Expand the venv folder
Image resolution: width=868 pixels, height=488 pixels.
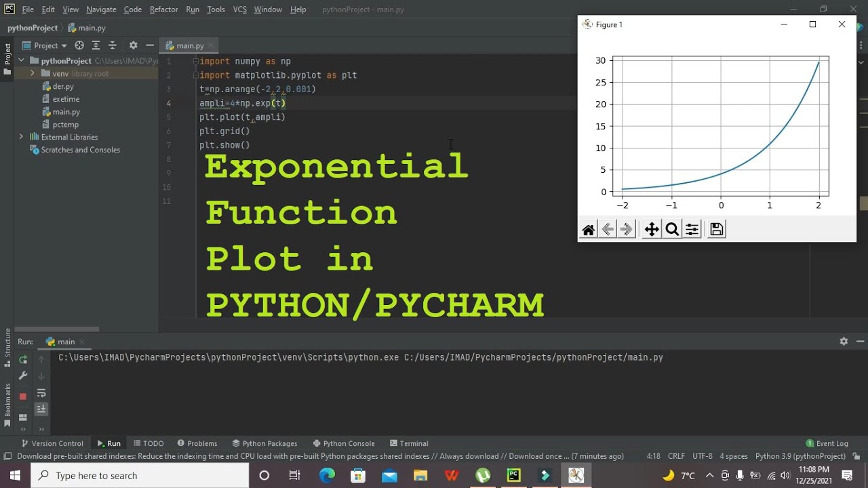coord(33,73)
